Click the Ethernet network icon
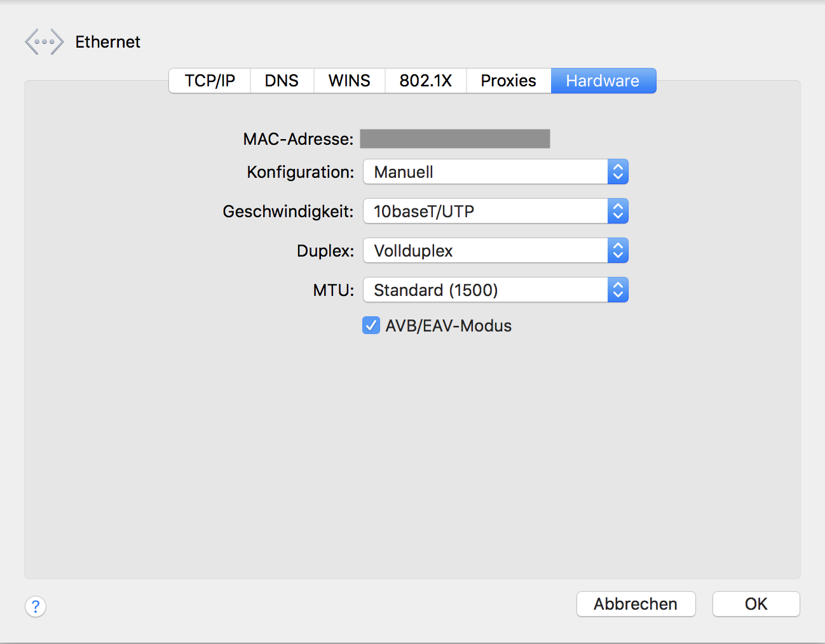This screenshot has height=644, width=825. 44,42
